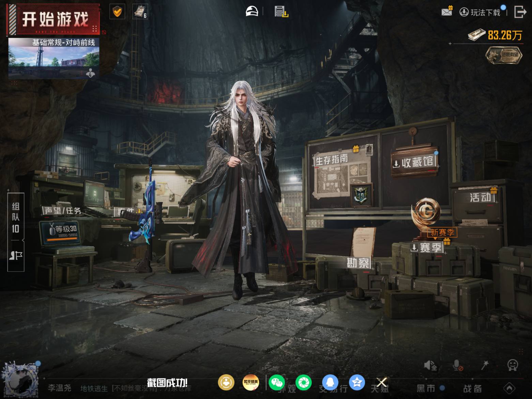
Task: Share screenshot to QQ
Action: click(330, 382)
